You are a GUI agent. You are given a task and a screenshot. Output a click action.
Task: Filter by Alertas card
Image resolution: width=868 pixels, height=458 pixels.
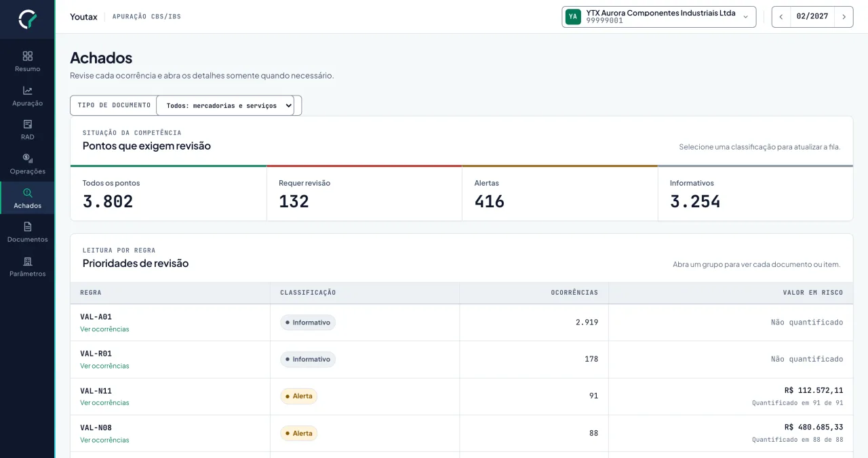pos(560,193)
